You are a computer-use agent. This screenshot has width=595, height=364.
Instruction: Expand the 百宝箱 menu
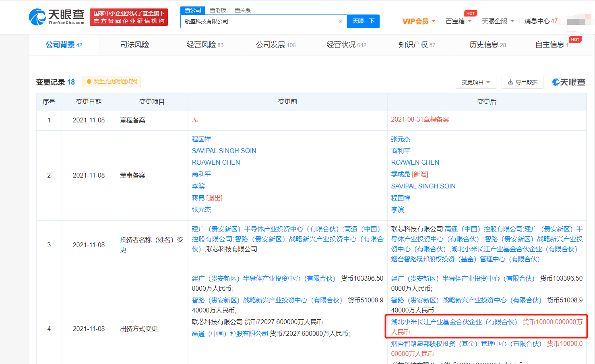point(459,21)
